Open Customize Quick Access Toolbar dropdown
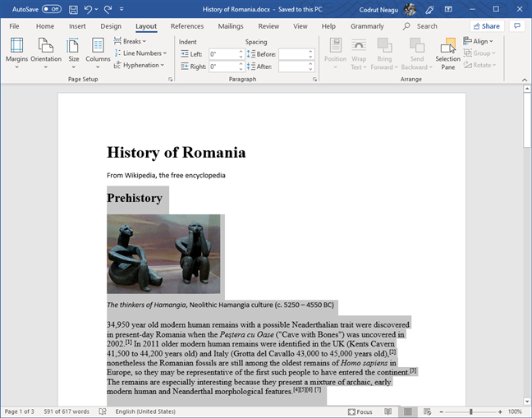532x418 pixels. pyautogui.click(x=122, y=10)
